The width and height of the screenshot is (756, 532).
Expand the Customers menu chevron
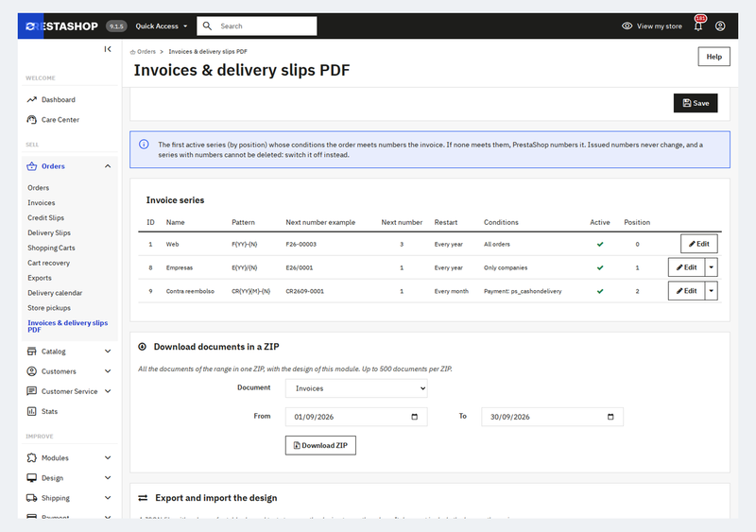click(108, 371)
